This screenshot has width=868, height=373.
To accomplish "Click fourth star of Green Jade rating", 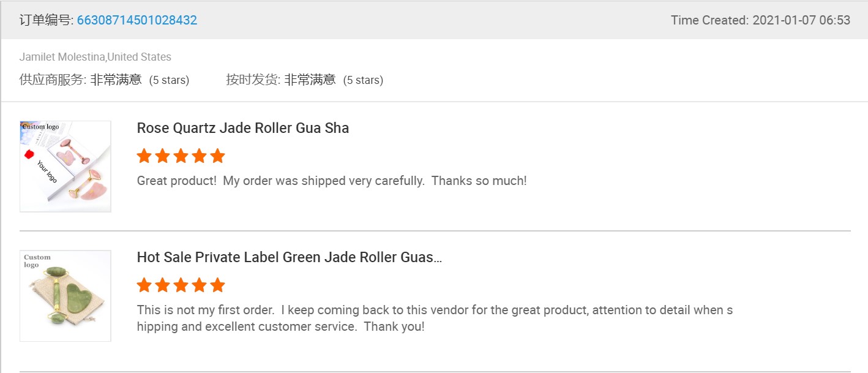I will point(200,285).
